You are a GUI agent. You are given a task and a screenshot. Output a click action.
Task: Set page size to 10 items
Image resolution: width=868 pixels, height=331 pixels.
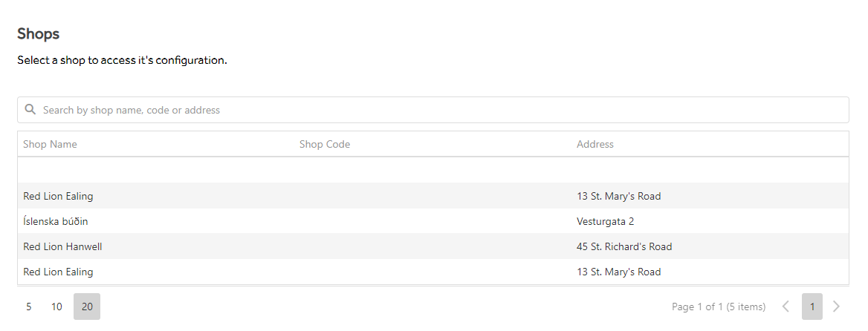tap(56, 307)
